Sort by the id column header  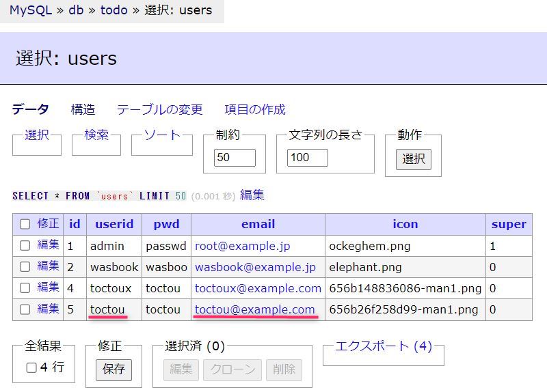(75, 224)
